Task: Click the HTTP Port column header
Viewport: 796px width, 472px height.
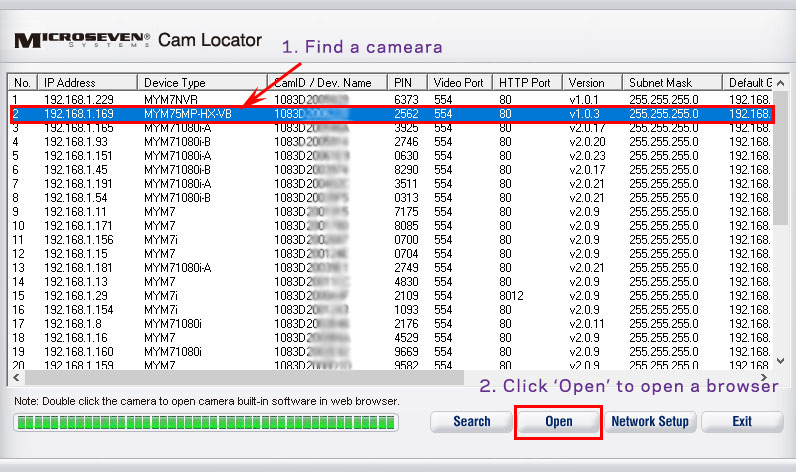Action: coord(526,82)
